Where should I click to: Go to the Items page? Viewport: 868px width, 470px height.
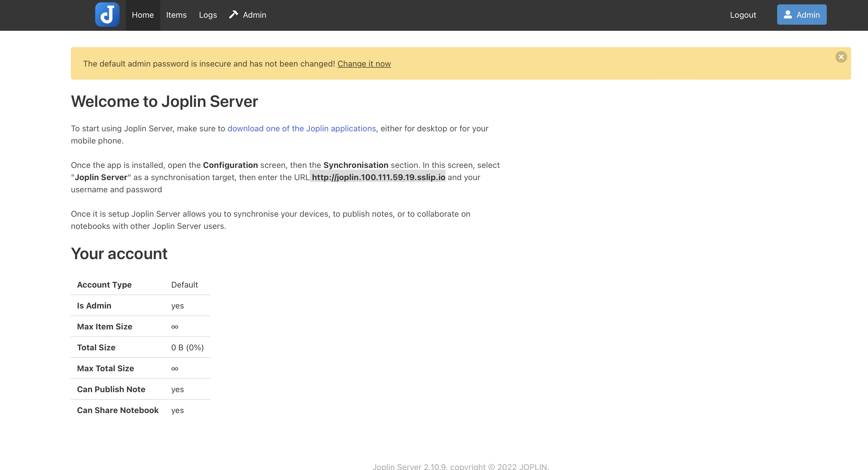[176, 15]
